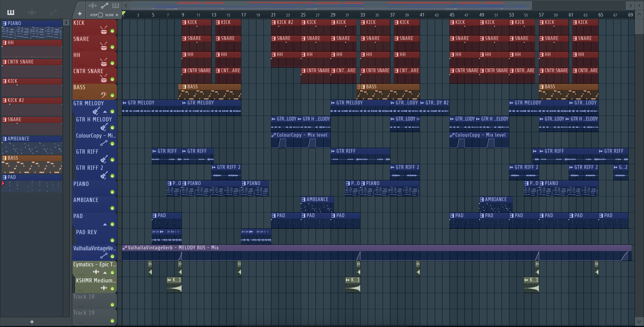Show patterns tab in picker panel

[11, 12]
